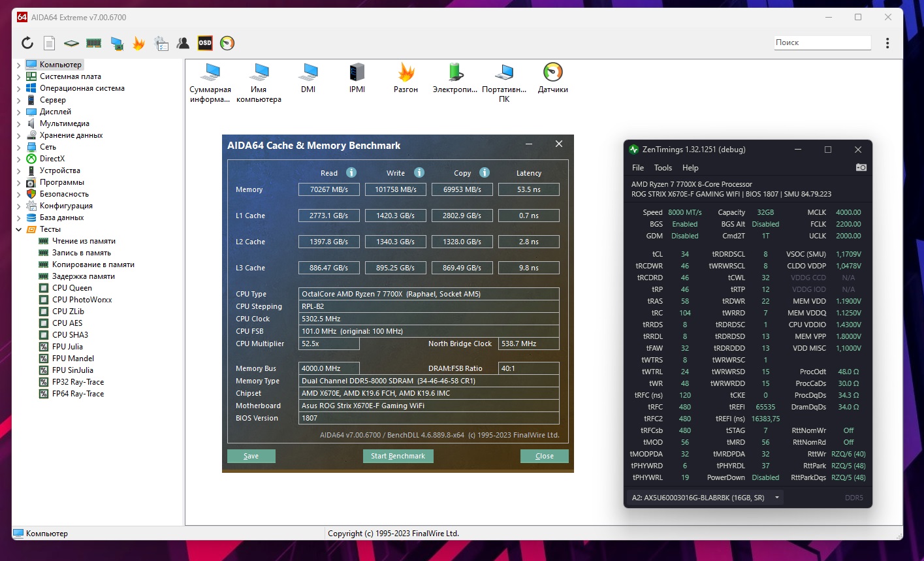Click the Memory latency value 53.5 ns
The height and width of the screenshot is (561, 924).
click(529, 189)
